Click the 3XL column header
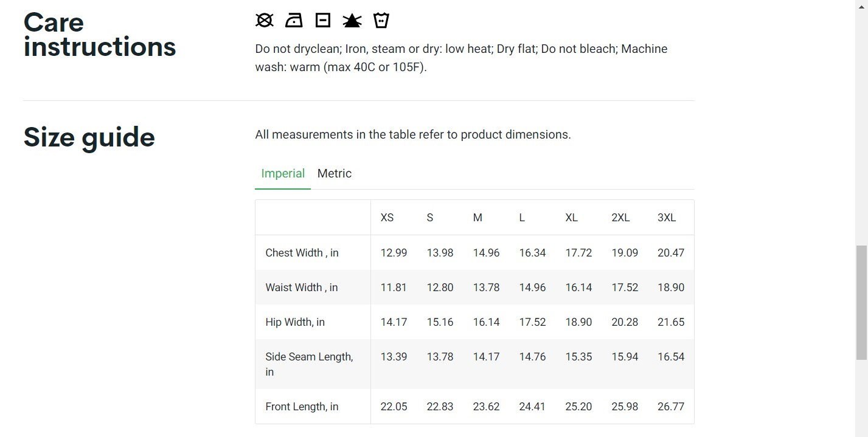The image size is (868, 437). [x=667, y=218]
